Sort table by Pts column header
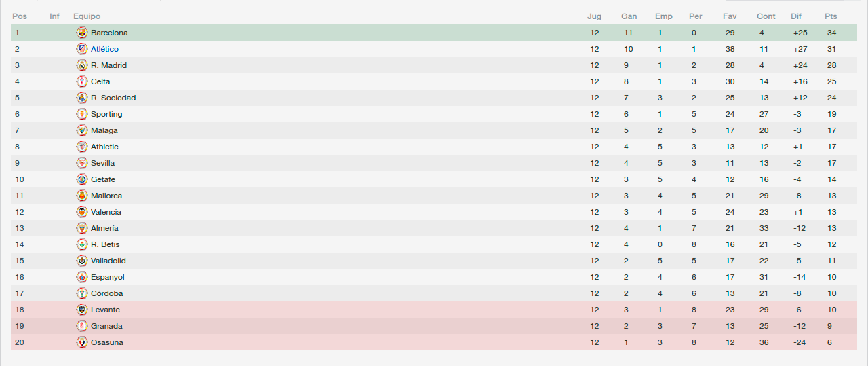The image size is (868, 366). point(831,16)
